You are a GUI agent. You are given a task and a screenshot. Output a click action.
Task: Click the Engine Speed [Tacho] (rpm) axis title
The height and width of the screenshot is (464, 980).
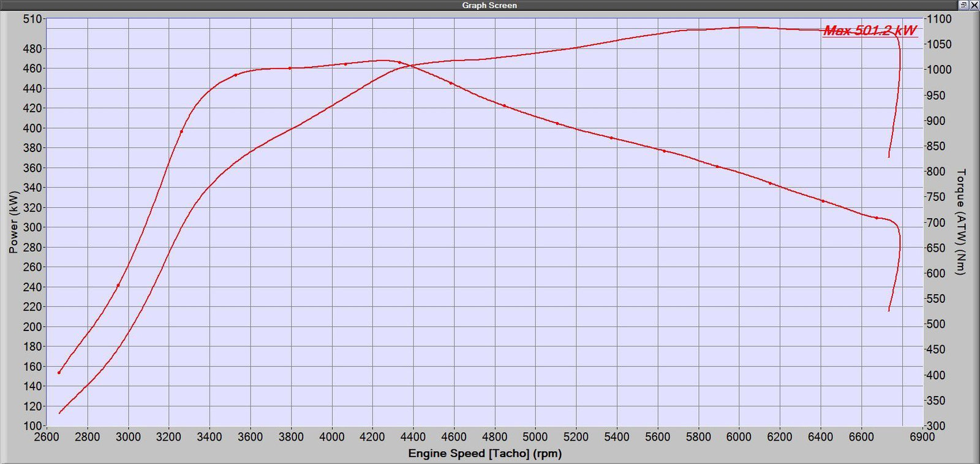[484, 454]
